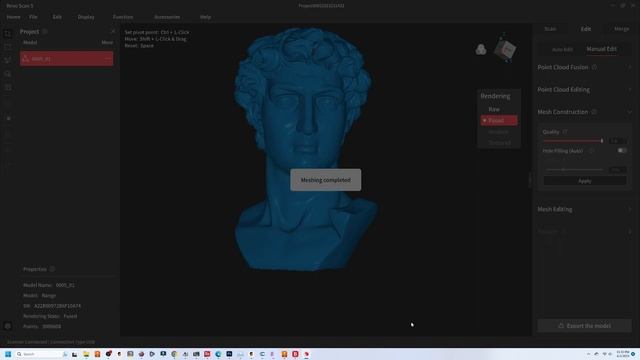Select Raw rendering mode
This screenshot has width=640, height=360.
(494, 109)
